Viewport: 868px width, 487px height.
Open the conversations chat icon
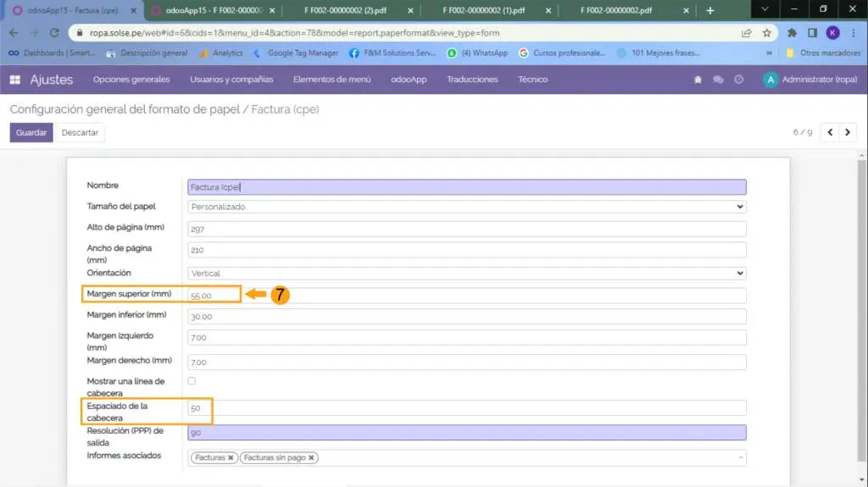tap(718, 80)
